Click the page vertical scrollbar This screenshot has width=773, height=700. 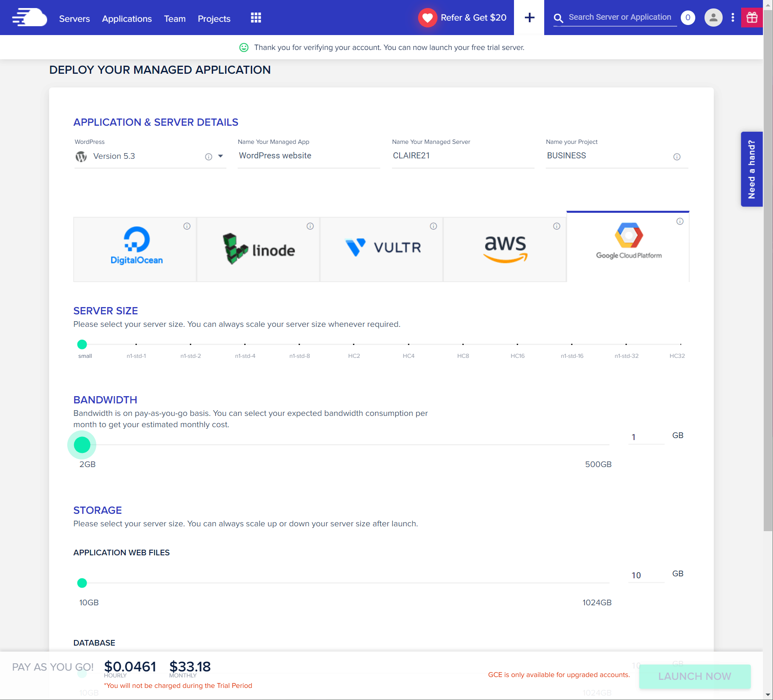[768, 270]
